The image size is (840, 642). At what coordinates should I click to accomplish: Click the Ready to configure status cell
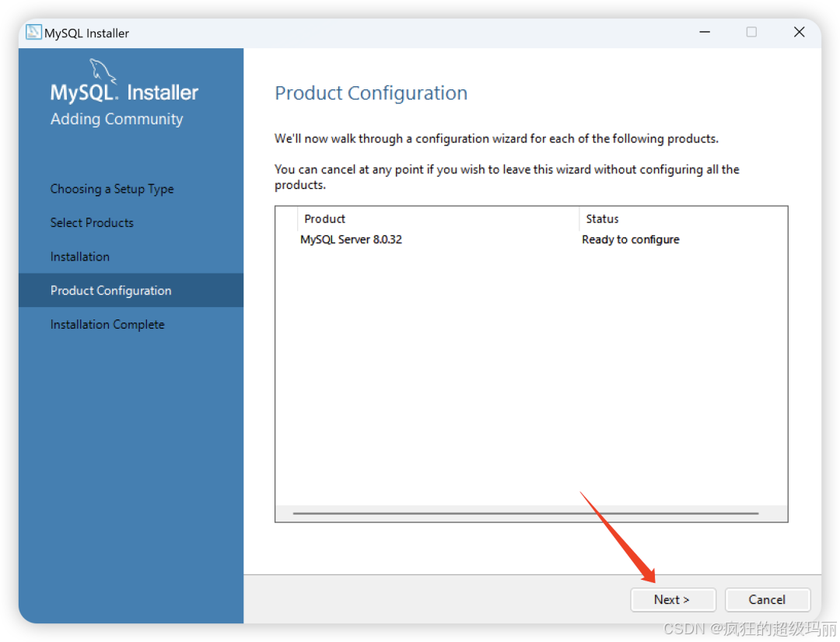tap(631, 239)
